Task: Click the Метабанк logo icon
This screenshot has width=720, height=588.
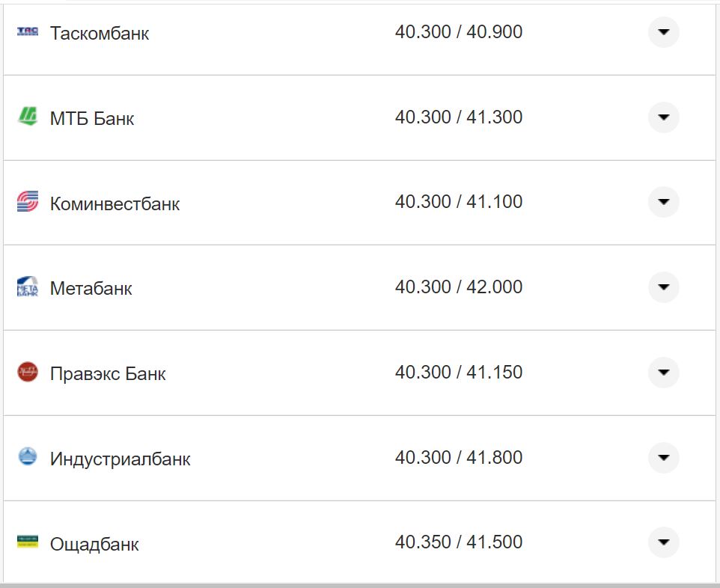Action: click(28, 287)
